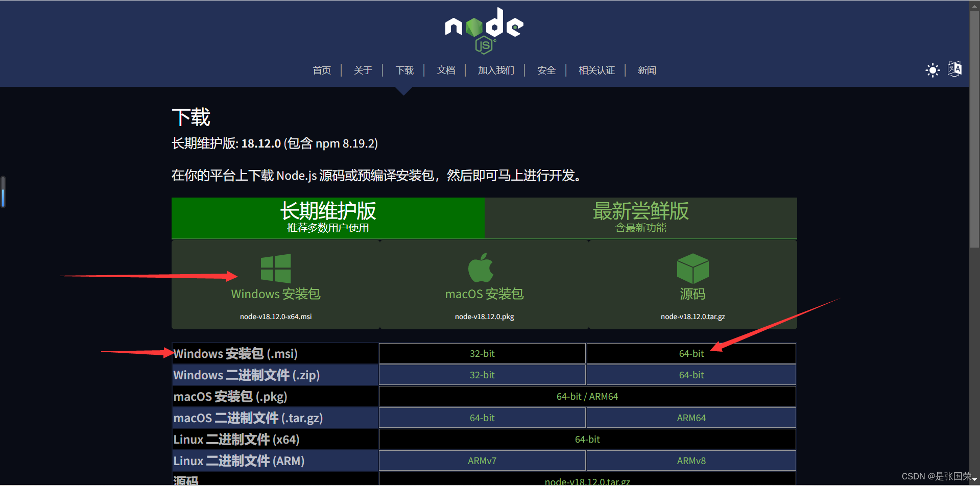
Task: Open 新闻 in navigation menu
Action: pyautogui.click(x=647, y=70)
